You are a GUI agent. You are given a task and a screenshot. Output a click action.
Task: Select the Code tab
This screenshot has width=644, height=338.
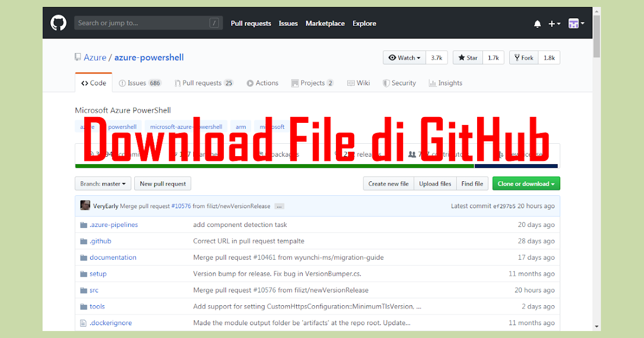(x=94, y=83)
